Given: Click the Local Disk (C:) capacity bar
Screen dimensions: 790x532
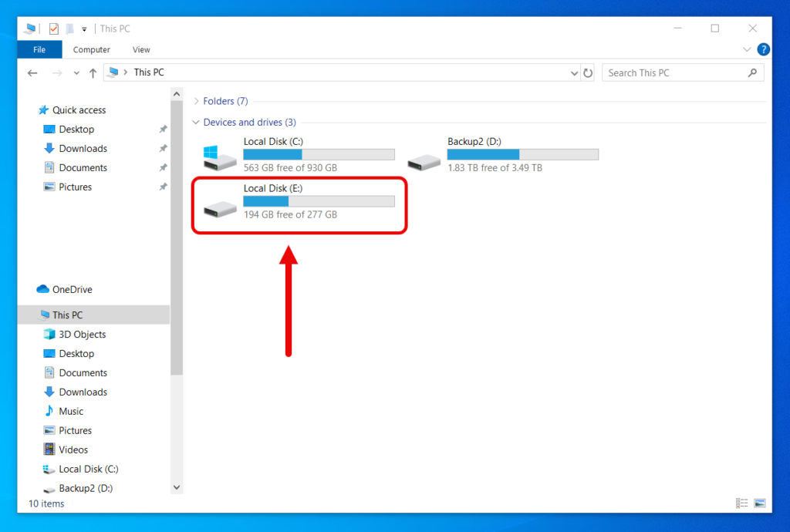Looking at the screenshot, I should (x=319, y=154).
